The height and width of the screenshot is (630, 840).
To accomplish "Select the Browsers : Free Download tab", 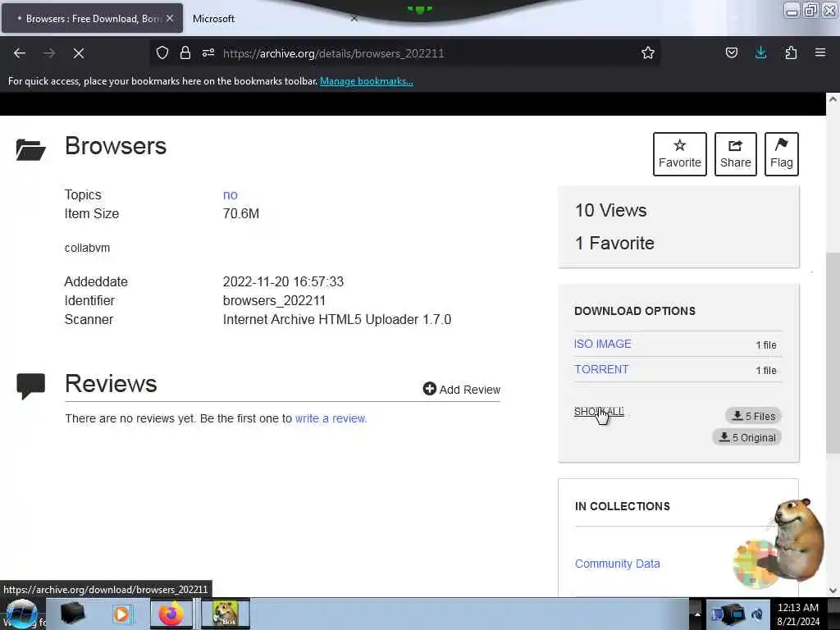I will [x=92, y=19].
